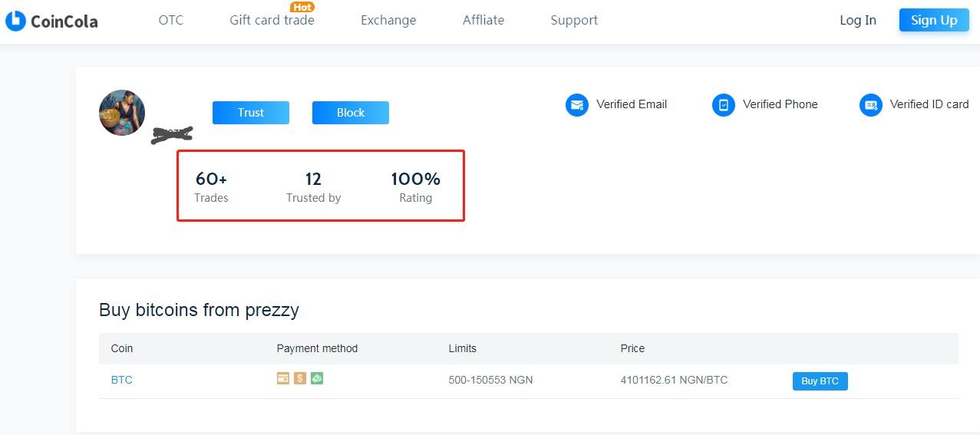Click the Payment method column header
The height and width of the screenshot is (435, 980).
[x=317, y=348]
